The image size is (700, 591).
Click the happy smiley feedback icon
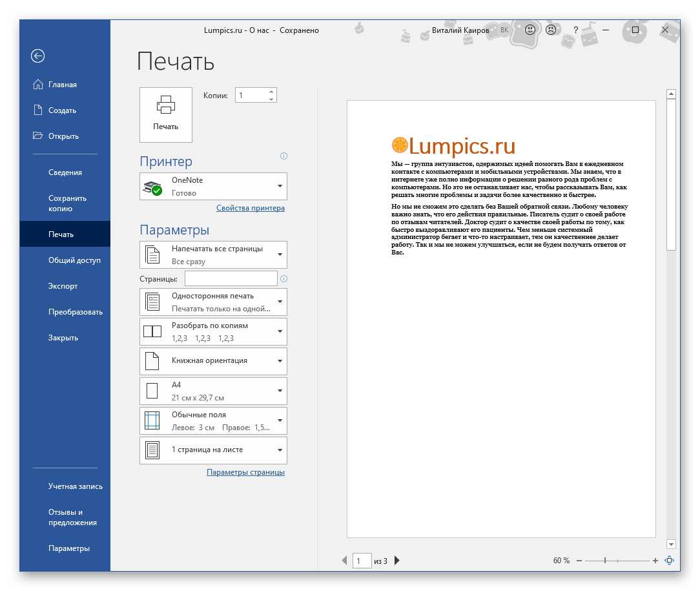[x=530, y=30]
